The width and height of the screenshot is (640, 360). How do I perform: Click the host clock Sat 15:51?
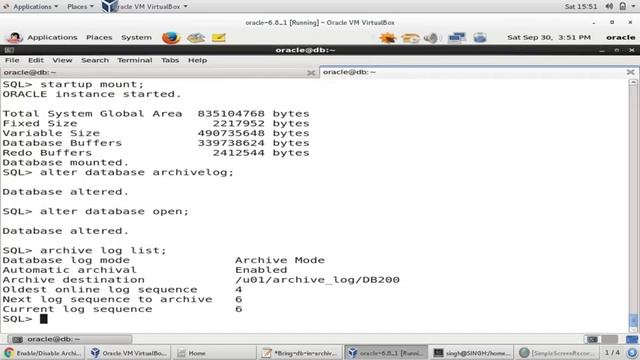(581, 7)
